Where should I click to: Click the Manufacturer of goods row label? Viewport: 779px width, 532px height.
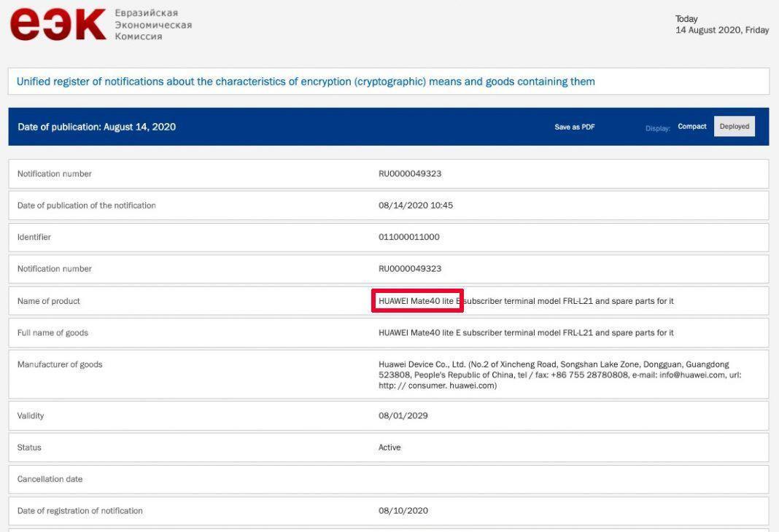pos(60,364)
